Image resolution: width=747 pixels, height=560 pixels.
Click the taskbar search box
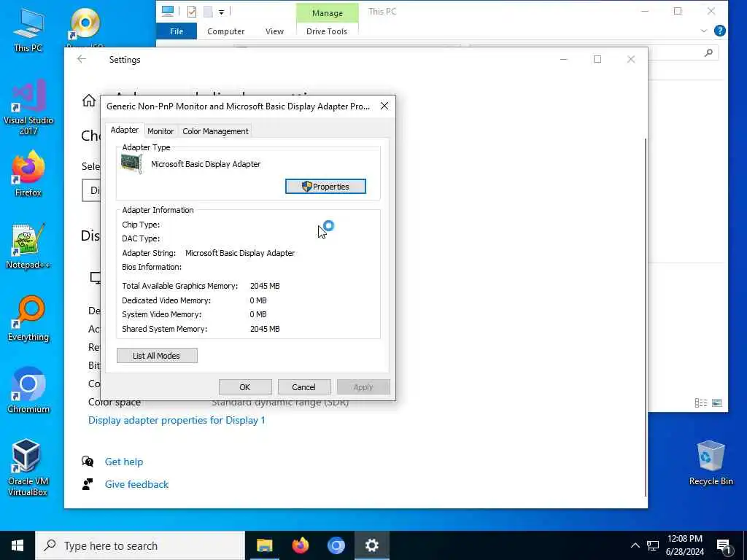140,545
